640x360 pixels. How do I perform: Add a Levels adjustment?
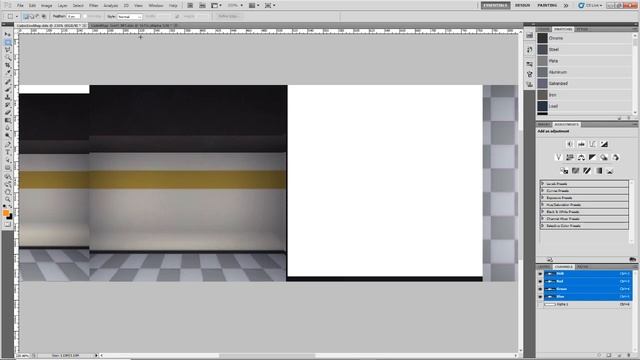[581, 144]
